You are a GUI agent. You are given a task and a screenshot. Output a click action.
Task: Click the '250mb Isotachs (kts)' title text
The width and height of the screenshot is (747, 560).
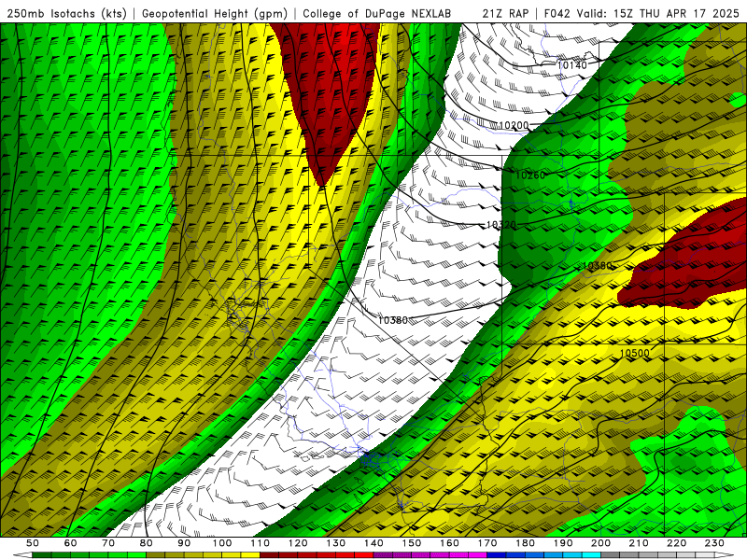tap(66, 13)
